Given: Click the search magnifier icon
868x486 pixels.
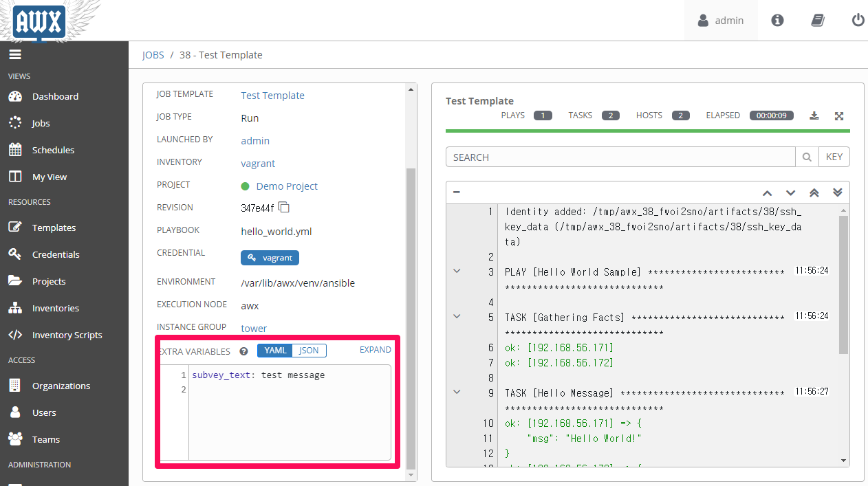Looking at the screenshot, I should tap(807, 157).
